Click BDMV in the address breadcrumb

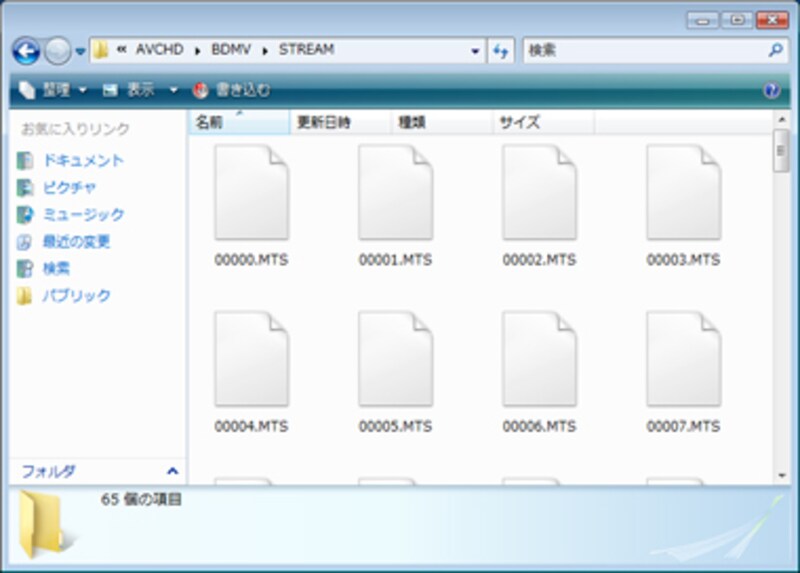pyautogui.click(x=230, y=49)
